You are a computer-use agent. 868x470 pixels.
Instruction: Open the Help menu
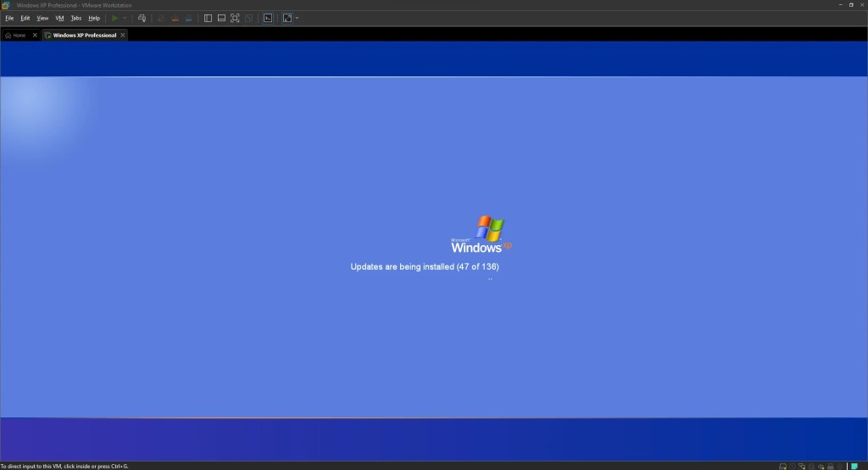click(x=94, y=19)
